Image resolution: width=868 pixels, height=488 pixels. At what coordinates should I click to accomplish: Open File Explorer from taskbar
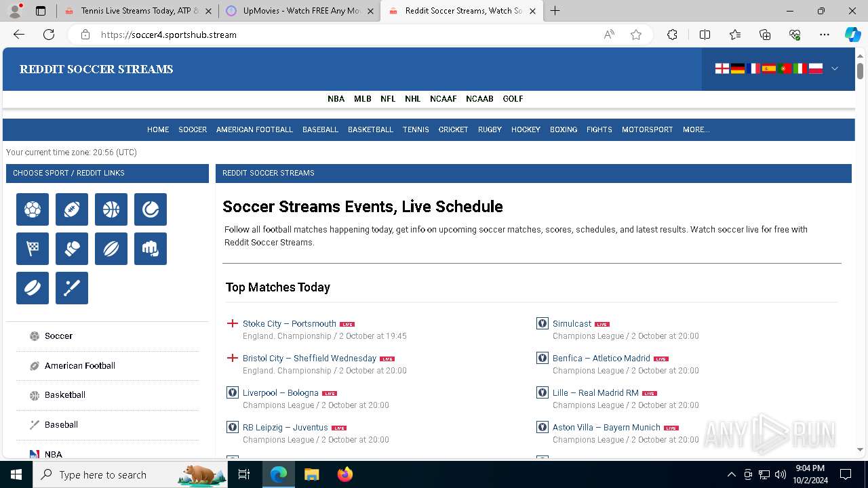click(x=312, y=474)
